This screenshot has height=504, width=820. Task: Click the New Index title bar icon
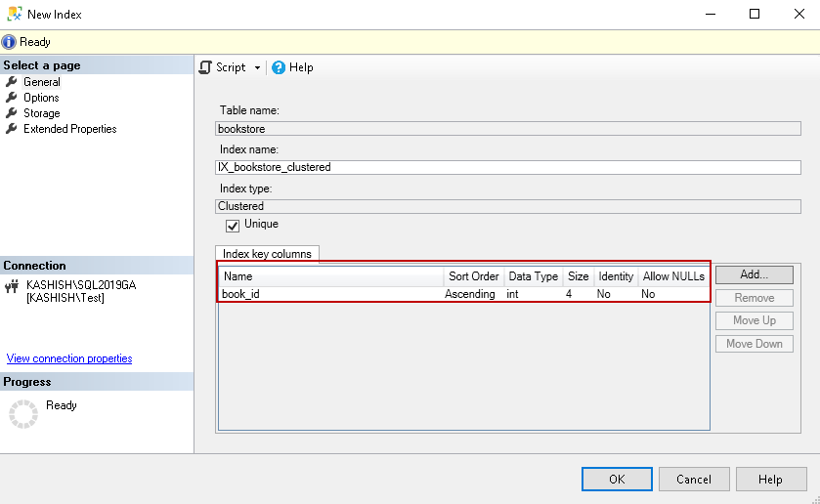click(x=13, y=15)
